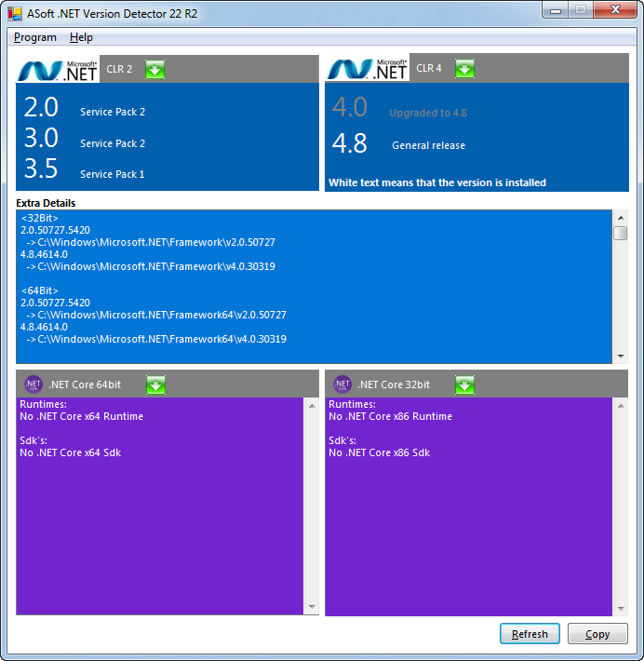
Task: Close the ASoft .NET Version Detector window
Action: pos(615,9)
